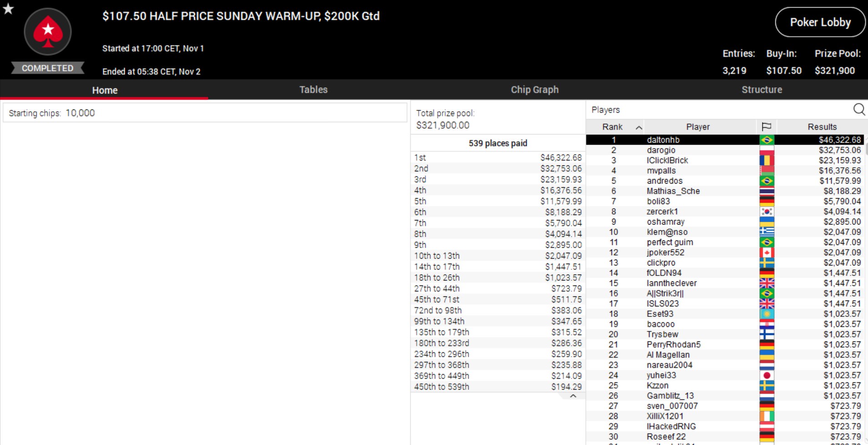Sort the list by Player column
This screenshot has height=445, width=868.
click(x=697, y=127)
